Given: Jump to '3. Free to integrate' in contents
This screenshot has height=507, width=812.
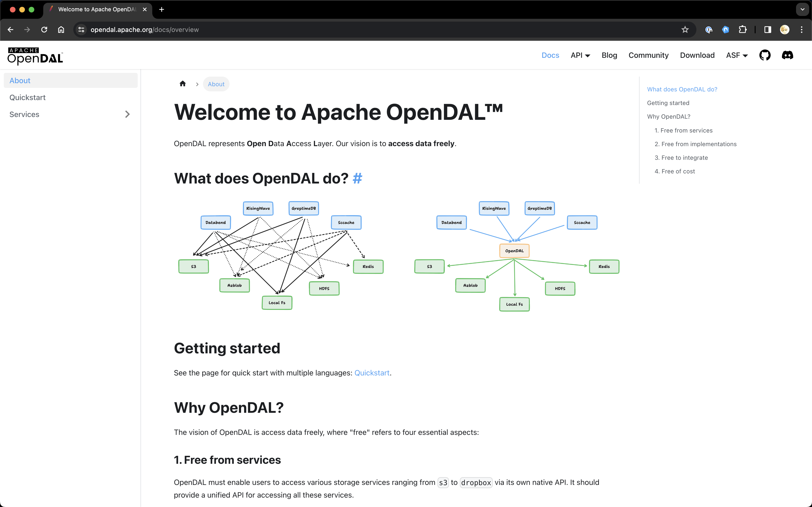Looking at the screenshot, I should 681,158.
